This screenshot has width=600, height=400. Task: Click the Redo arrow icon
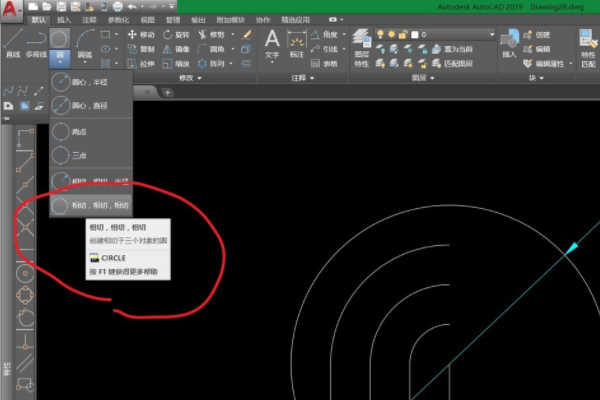tap(152, 7)
